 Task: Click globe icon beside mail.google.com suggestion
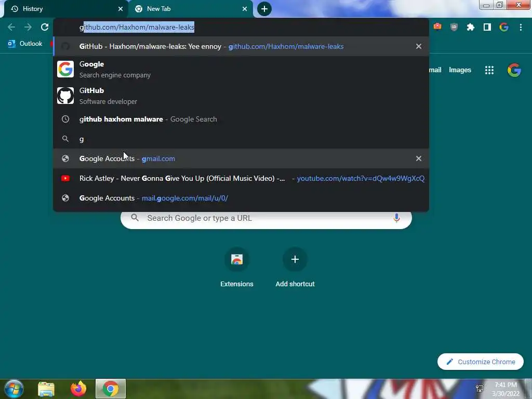[65, 198]
